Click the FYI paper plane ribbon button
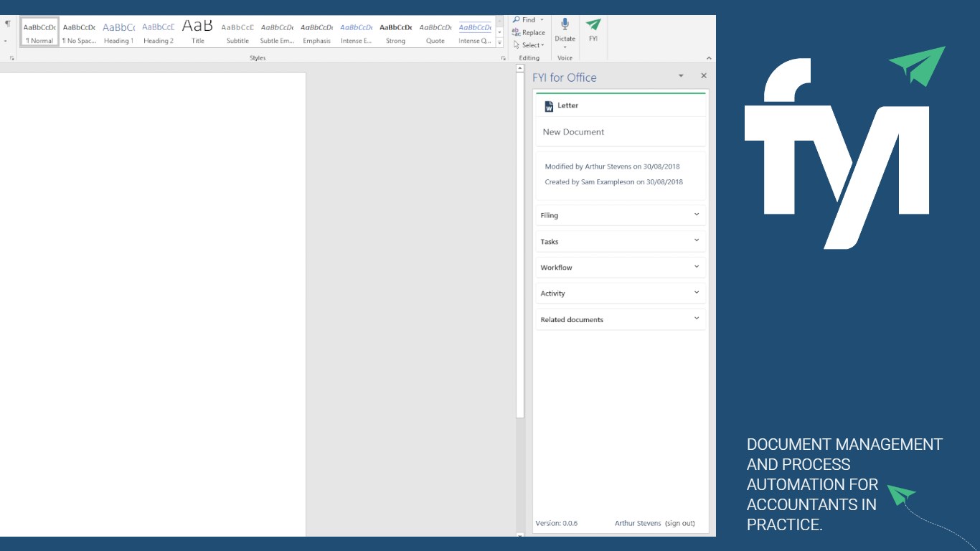Image resolution: width=980 pixels, height=551 pixels. click(593, 29)
